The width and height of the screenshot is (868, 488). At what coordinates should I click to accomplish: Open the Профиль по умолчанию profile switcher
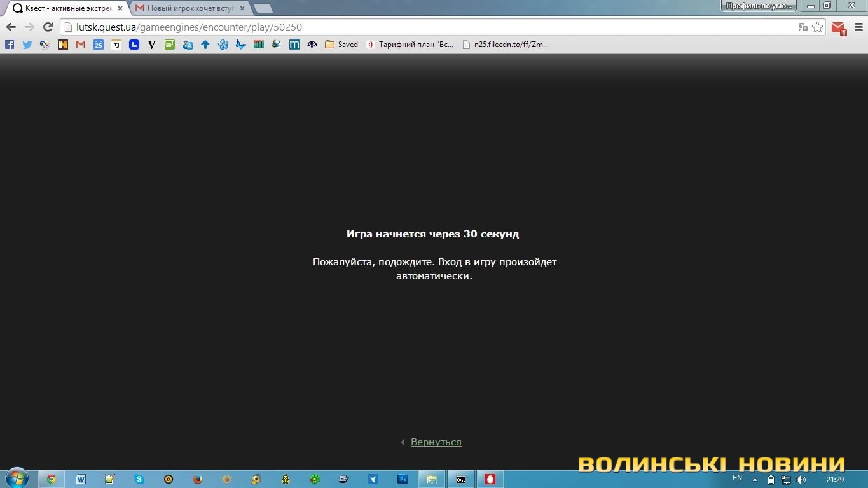click(759, 6)
